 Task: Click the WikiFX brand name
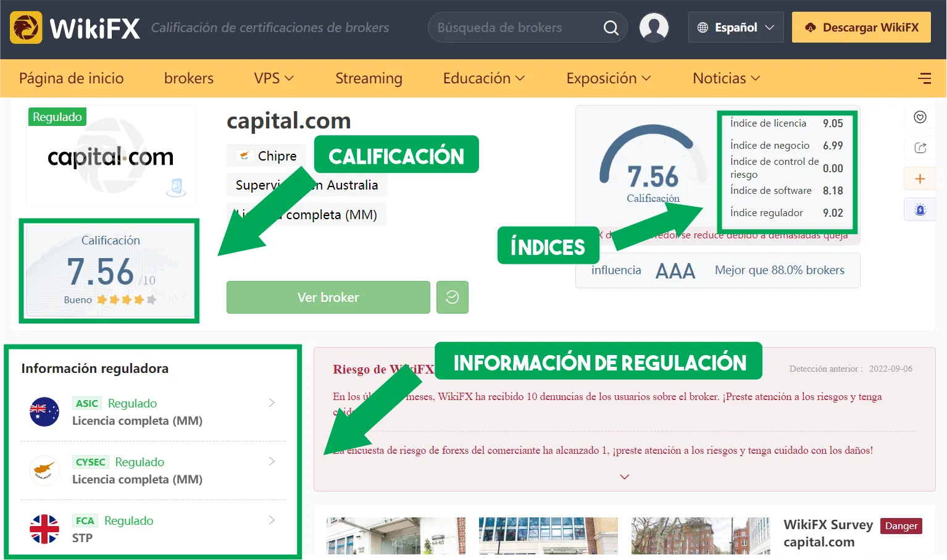(94, 28)
